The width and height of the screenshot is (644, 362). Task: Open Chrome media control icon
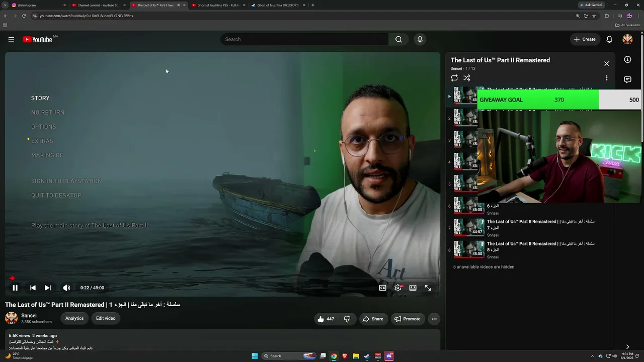tap(620, 16)
